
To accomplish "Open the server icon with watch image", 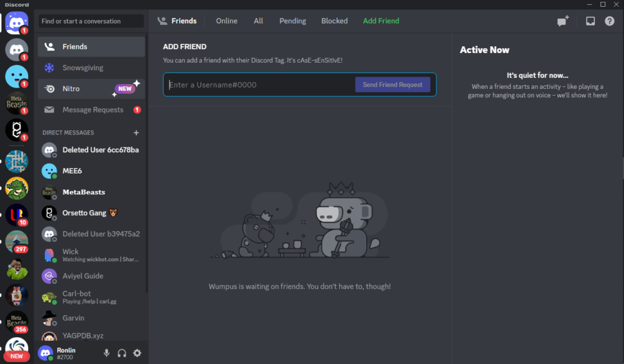I will pos(16,295).
